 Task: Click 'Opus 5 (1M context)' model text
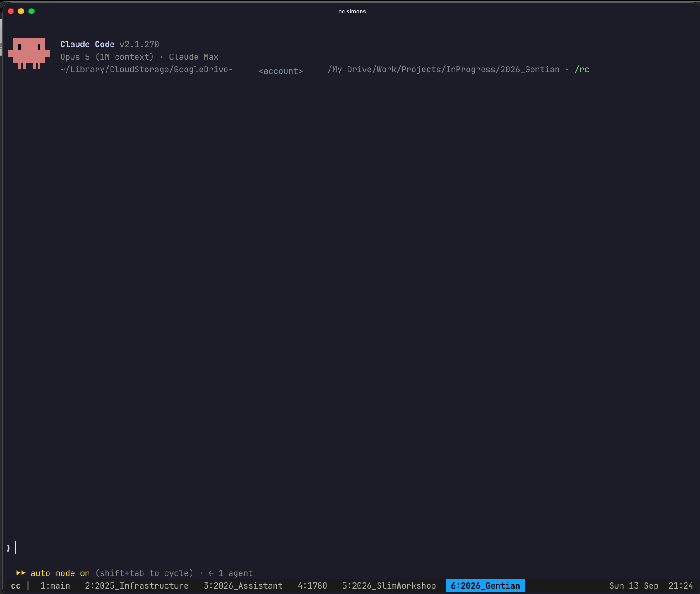point(107,57)
